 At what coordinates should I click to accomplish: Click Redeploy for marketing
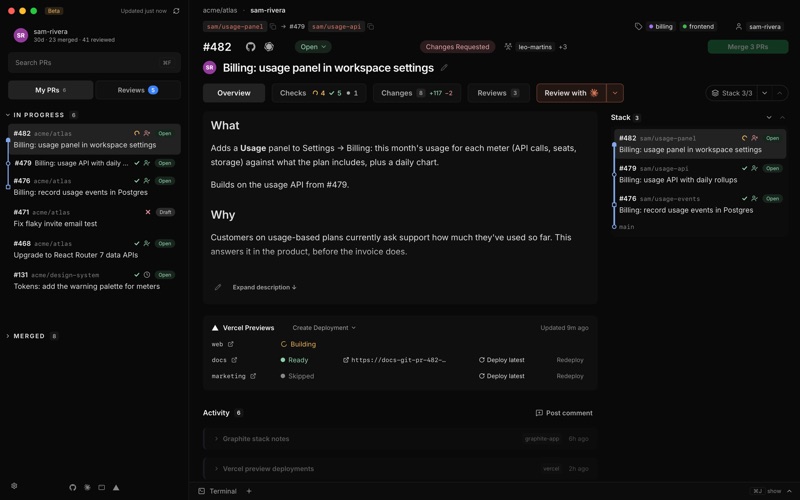point(570,376)
